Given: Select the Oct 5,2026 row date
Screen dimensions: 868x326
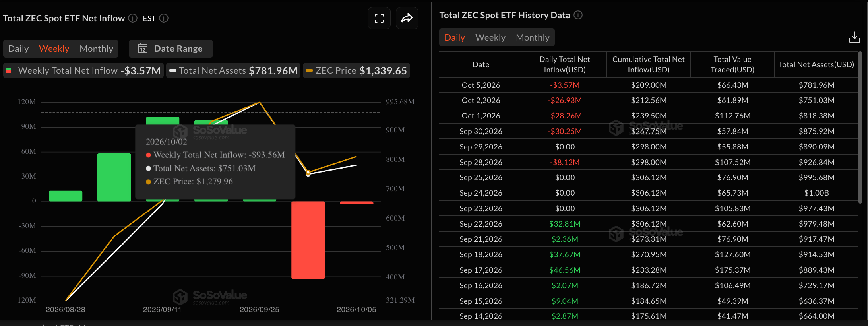Looking at the screenshot, I should pyautogui.click(x=481, y=85).
